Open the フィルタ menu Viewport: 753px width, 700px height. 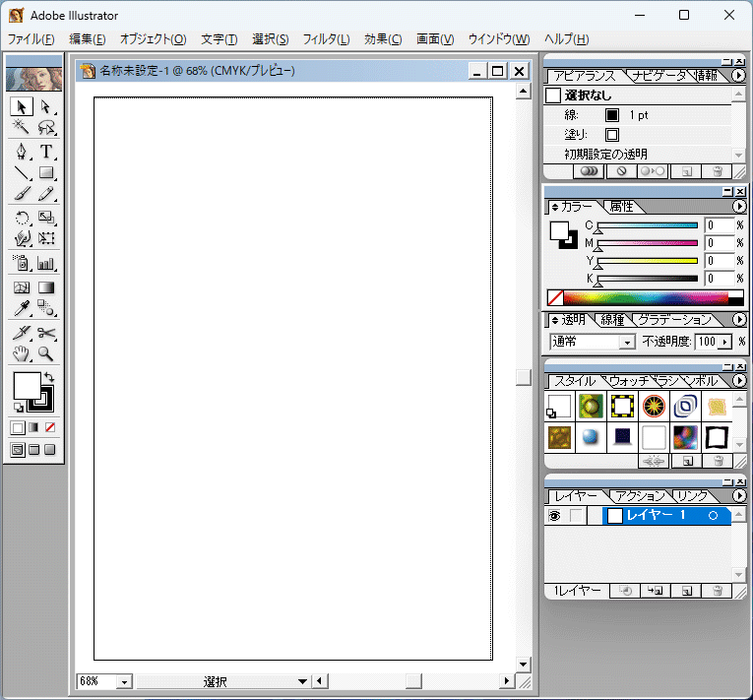(x=326, y=39)
